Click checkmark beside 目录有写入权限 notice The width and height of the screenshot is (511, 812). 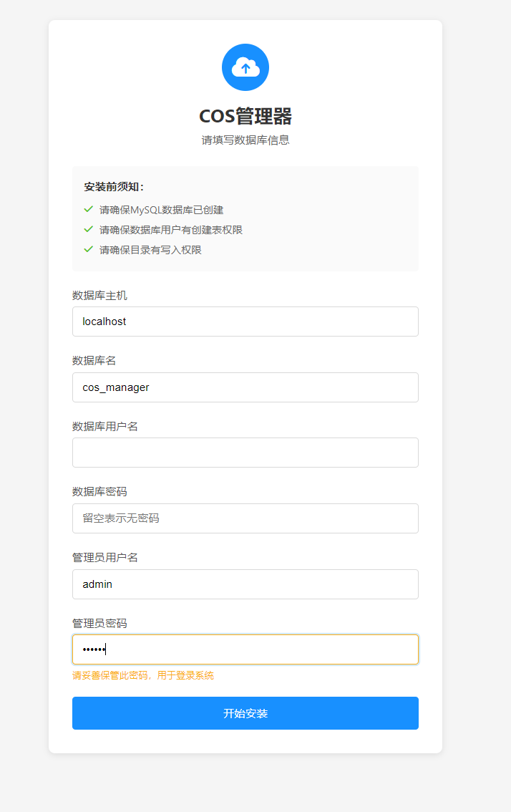click(89, 249)
